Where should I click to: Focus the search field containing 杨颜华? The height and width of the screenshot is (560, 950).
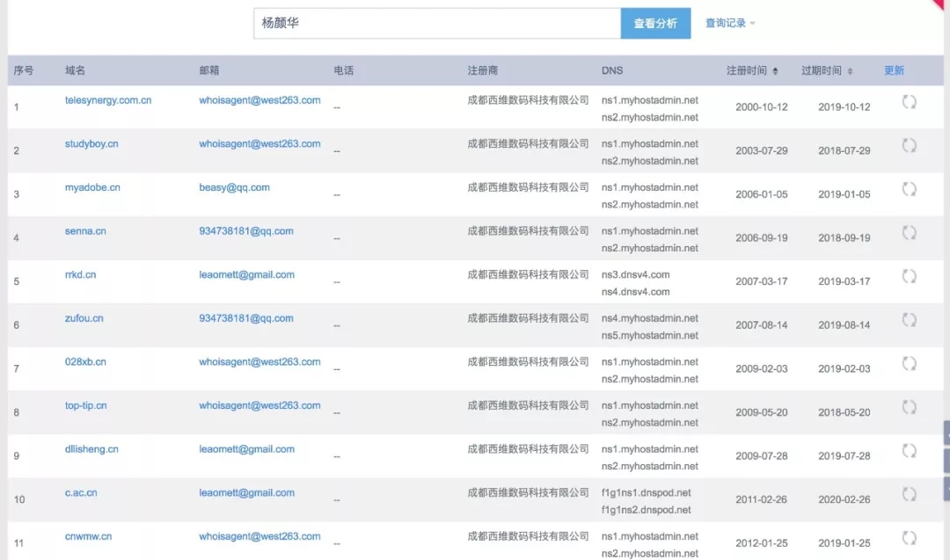click(437, 23)
